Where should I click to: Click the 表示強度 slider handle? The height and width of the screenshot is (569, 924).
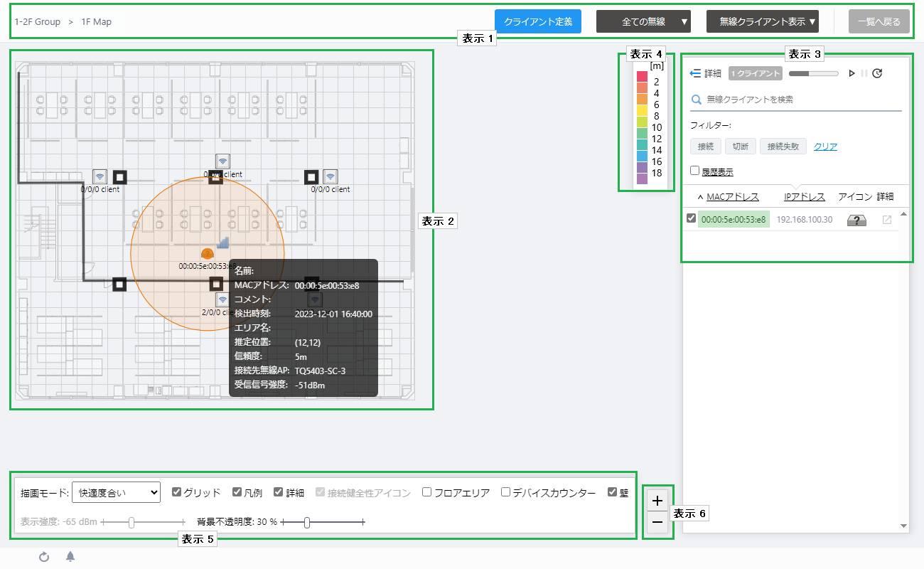click(131, 523)
